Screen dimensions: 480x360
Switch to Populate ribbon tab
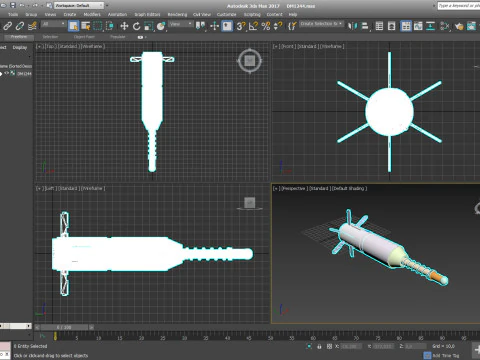coord(118,37)
